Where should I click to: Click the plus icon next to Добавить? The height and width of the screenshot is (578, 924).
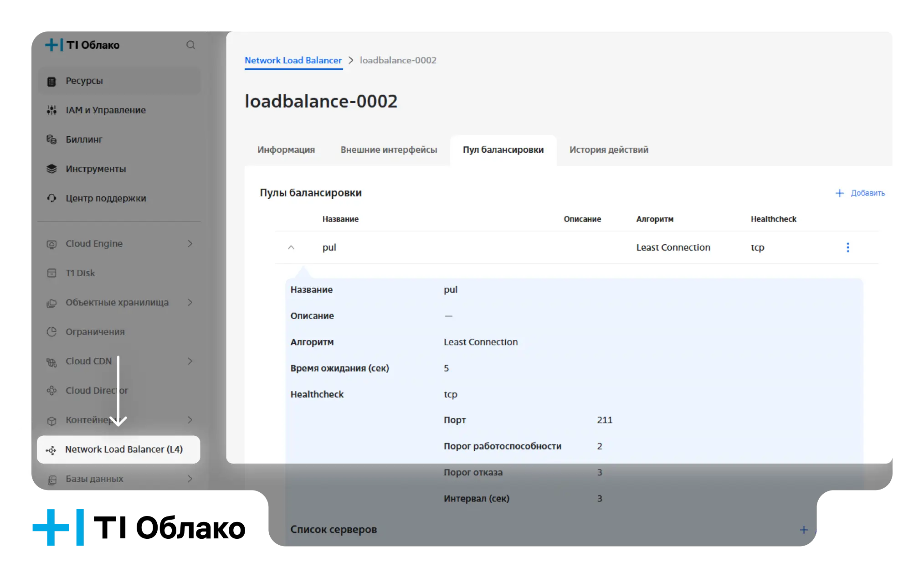pos(839,193)
